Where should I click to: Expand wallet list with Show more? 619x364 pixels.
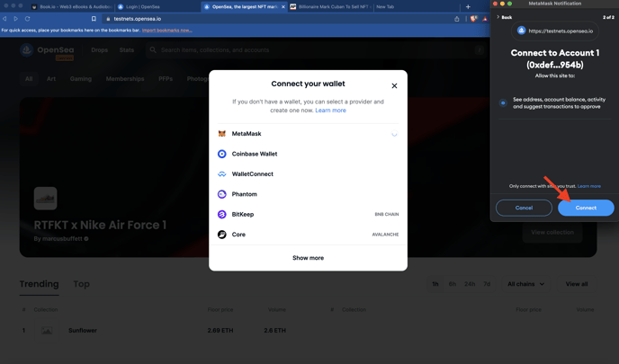[x=308, y=258]
